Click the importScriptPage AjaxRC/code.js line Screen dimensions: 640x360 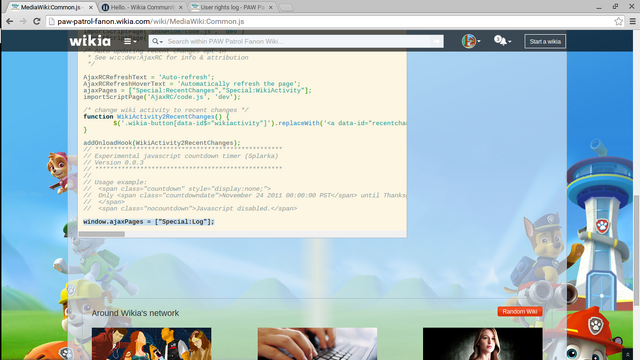click(x=162, y=97)
